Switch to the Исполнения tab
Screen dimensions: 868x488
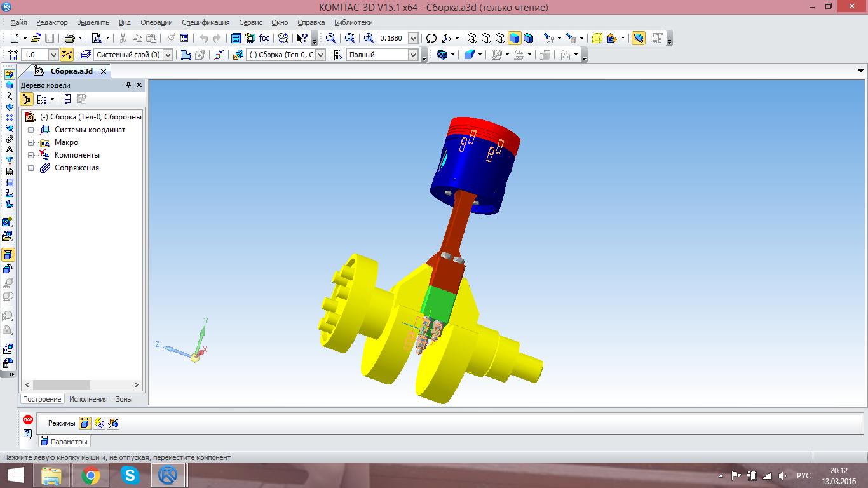[88, 399]
